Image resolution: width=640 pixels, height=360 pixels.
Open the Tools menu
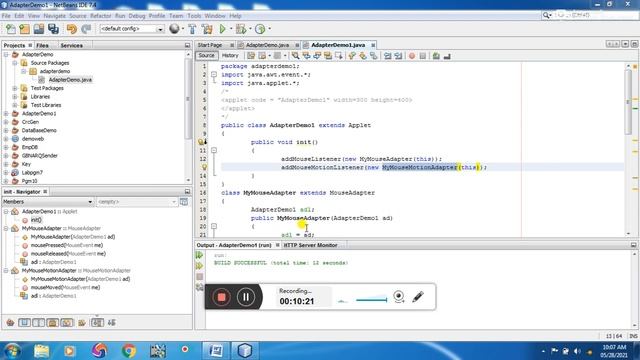pyautogui.click(x=194, y=16)
